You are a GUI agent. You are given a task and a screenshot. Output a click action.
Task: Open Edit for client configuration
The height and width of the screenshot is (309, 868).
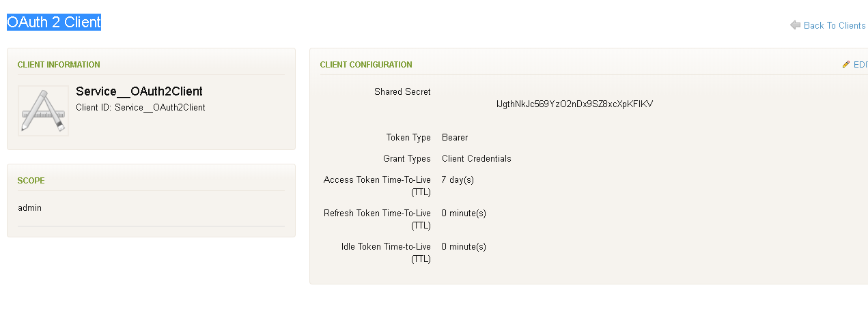click(x=860, y=65)
